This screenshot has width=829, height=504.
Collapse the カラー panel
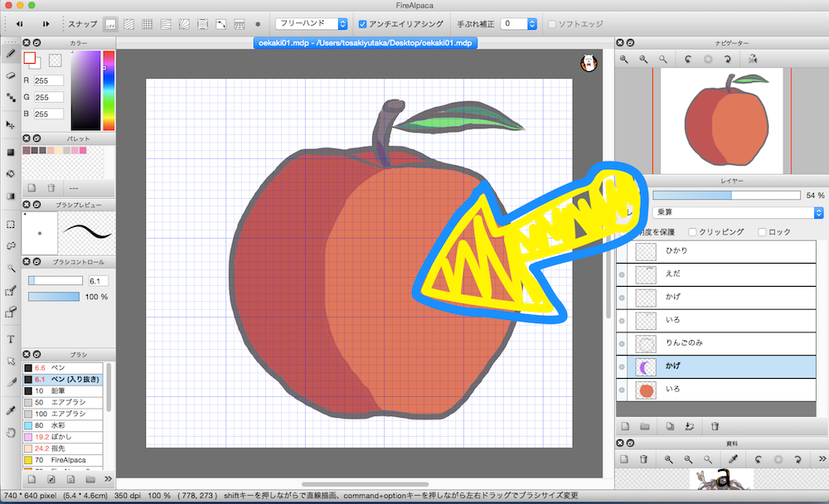(x=36, y=43)
